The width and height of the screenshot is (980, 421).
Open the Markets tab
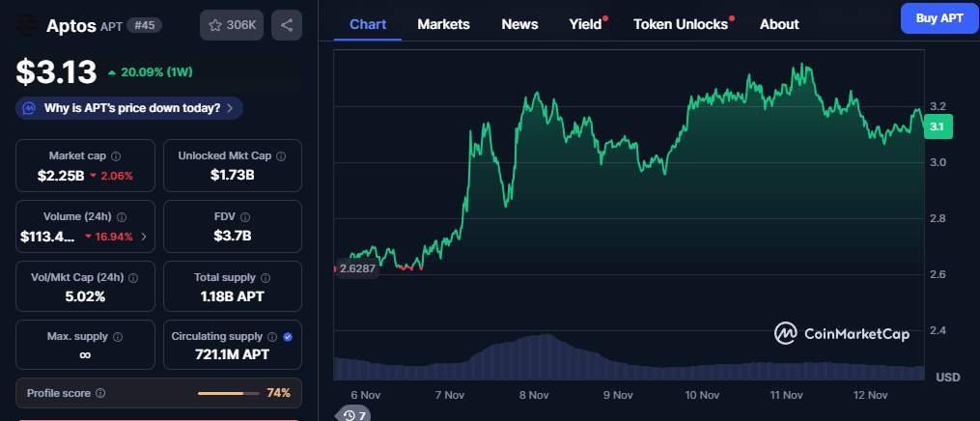[x=444, y=24]
